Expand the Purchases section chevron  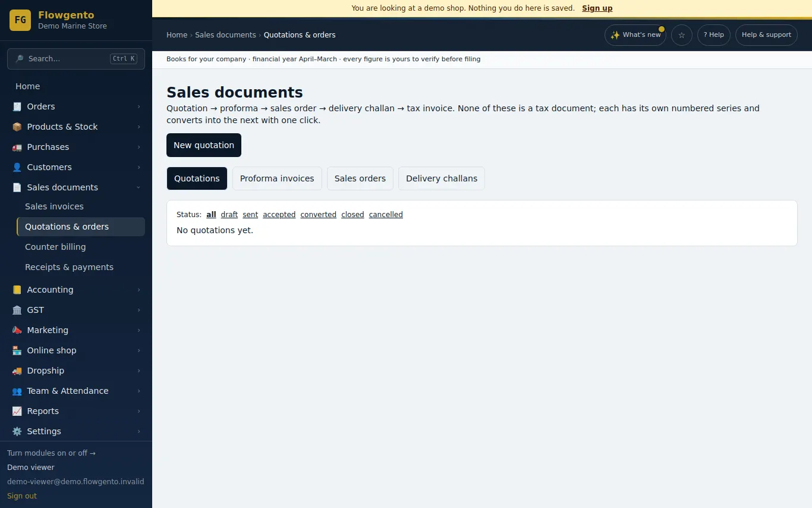point(139,147)
